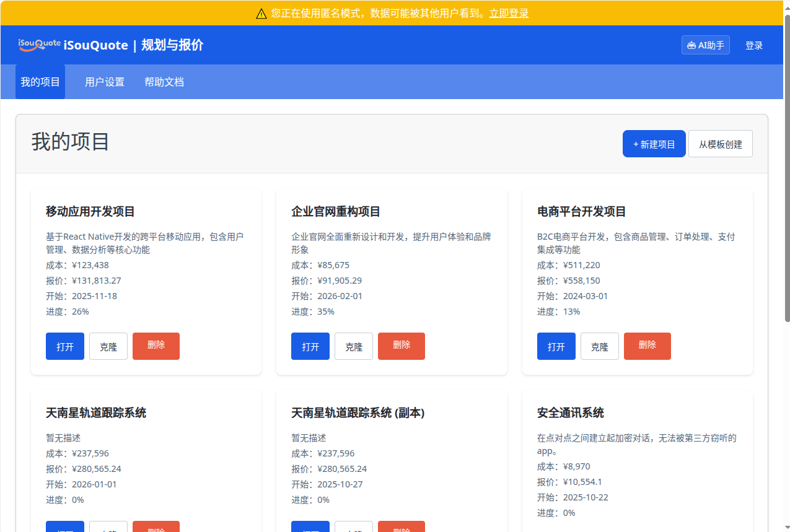Delete the 企业官网重构项目 project

[x=402, y=346]
